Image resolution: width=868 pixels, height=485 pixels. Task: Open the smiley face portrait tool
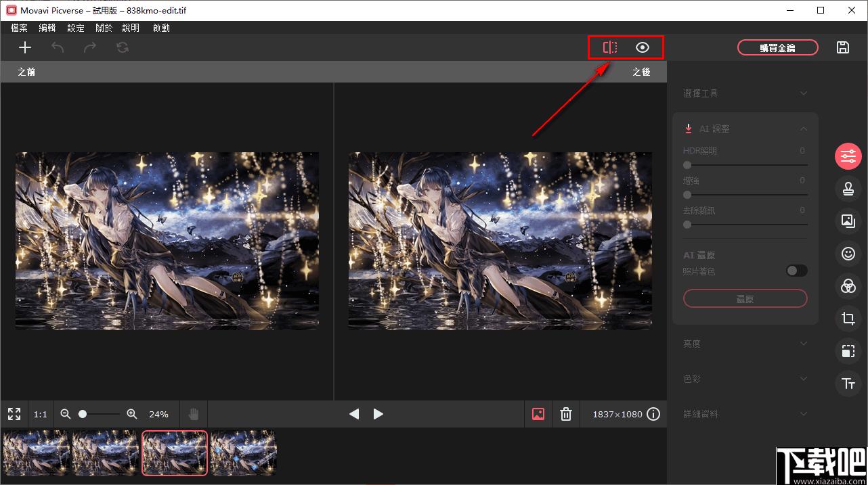(848, 254)
